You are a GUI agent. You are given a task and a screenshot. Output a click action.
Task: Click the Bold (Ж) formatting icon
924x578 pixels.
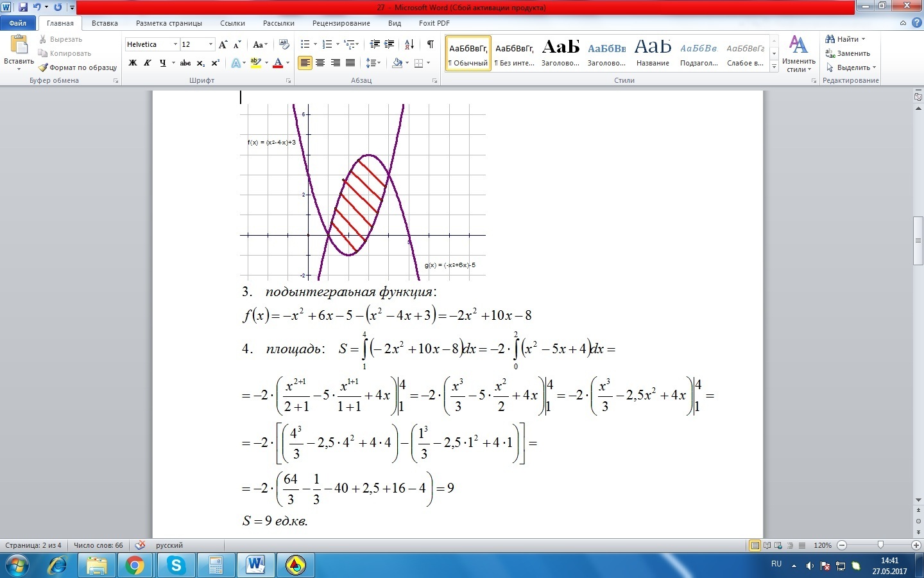click(x=133, y=63)
